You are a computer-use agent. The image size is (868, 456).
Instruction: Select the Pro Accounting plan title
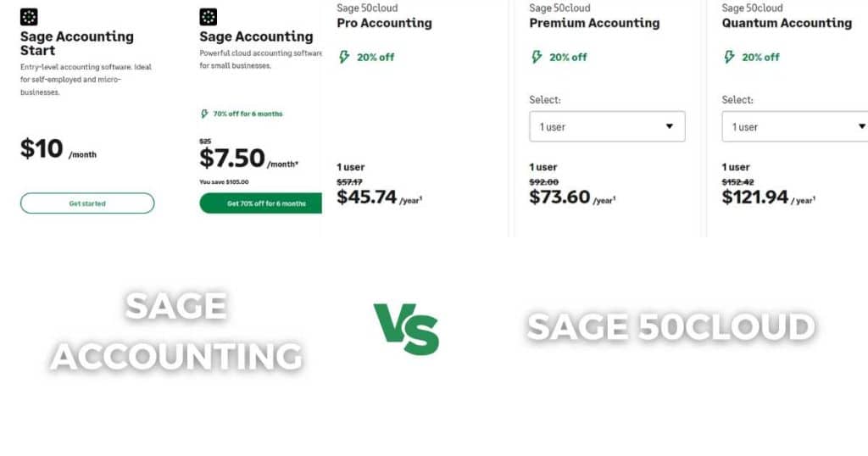[384, 23]
